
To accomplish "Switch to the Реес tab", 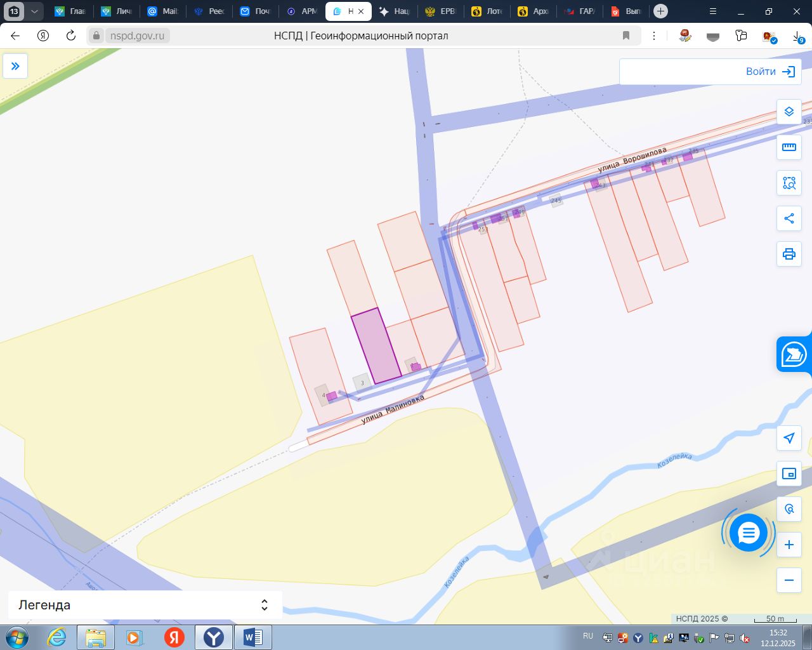I will tap(209, 11).
